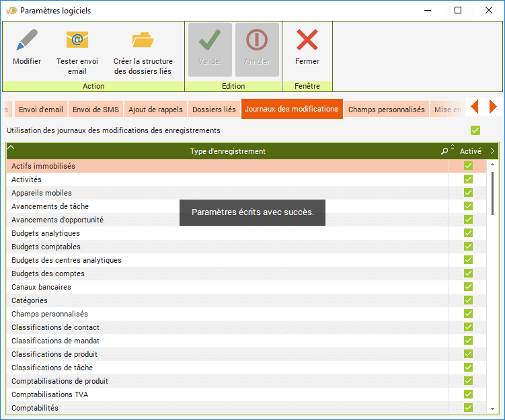The width and height of the screenshot is (505, 420).
Task: Collapse grid using top-left caret
Action: click(x=11, y=148)
